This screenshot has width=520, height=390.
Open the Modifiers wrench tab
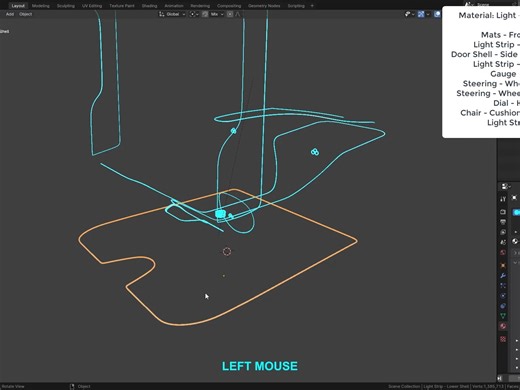tap(503, 275)
